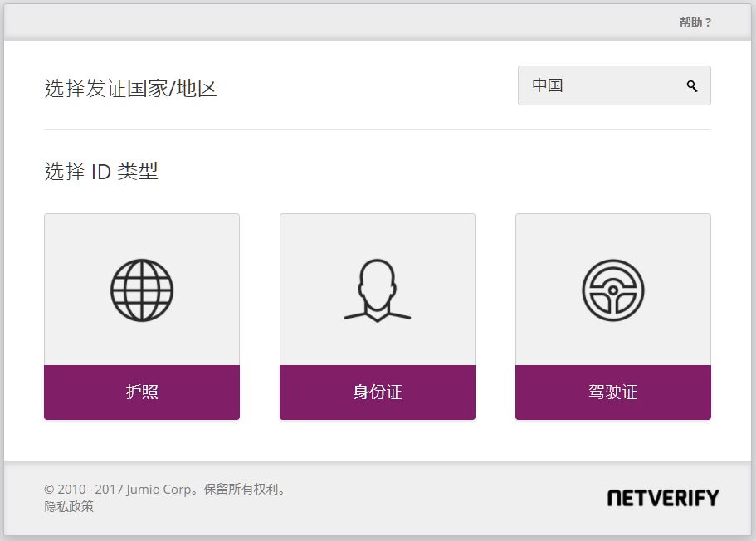Screen dimensions: 756x541
Task: Click the magnifier search icon
Action: pyautogui.click(x=692, y=86)
